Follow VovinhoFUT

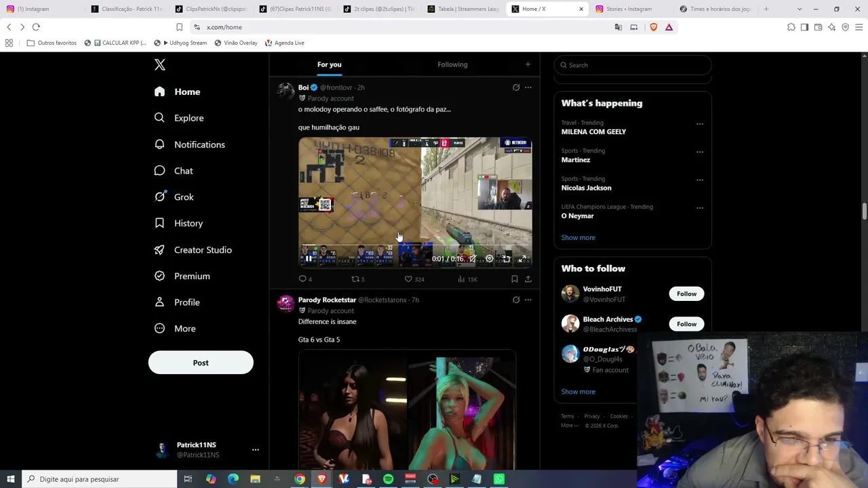click(x=686, y=293)
